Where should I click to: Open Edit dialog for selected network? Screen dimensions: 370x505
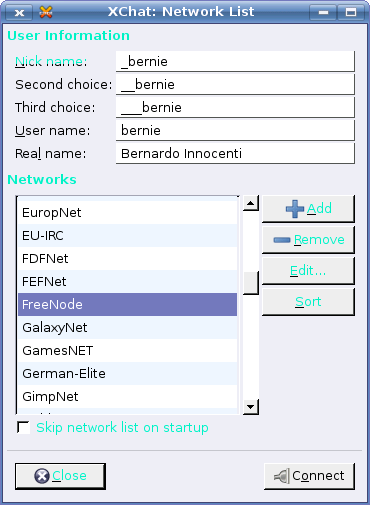coord(308,271)
